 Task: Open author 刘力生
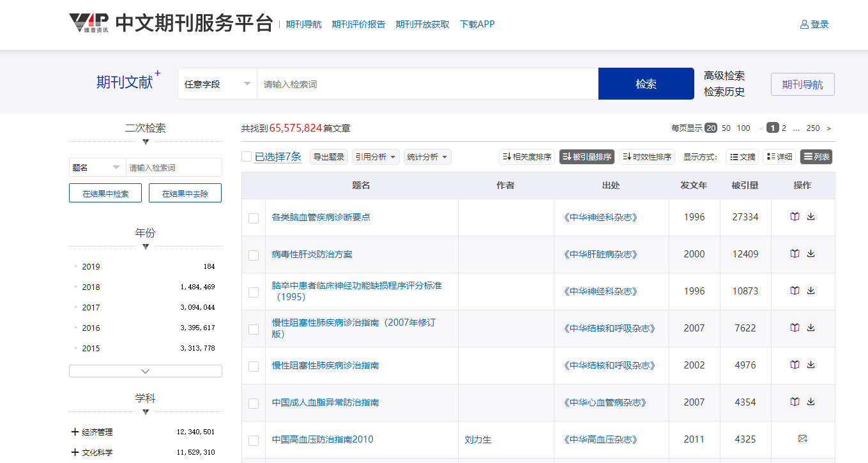[478, 439]
